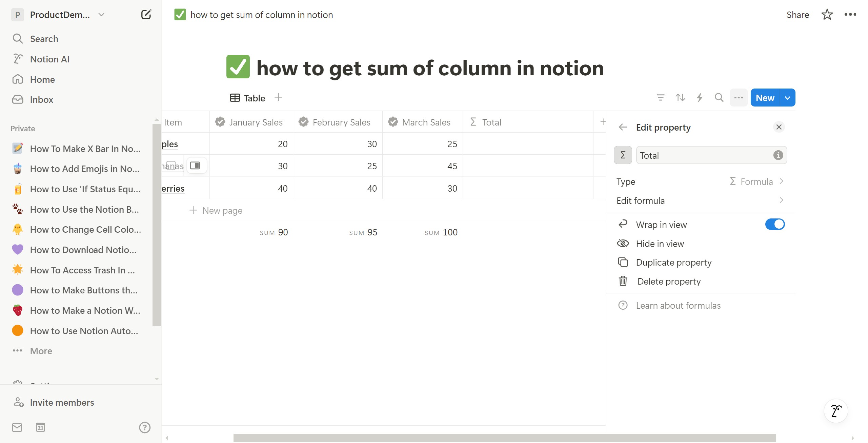This screenshot has width=868, height=443.
Task: Open side peek for Bananas row
Action: tap(196, 166)
